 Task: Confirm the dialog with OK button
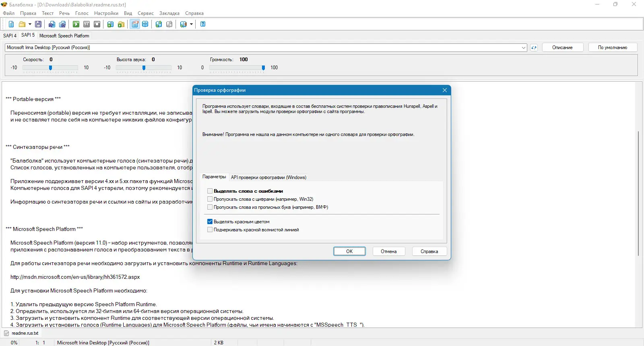pyautogui.click(x=349, y=251)
